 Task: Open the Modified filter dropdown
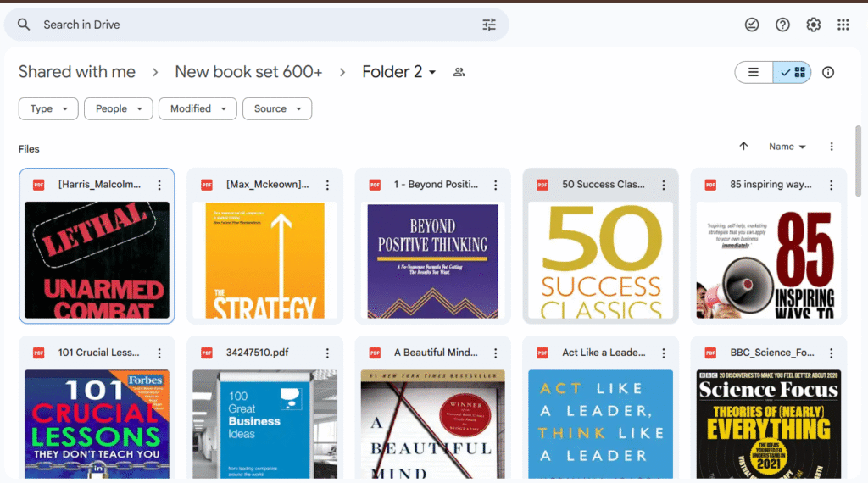pyautogui.click(x=198, y=108)
